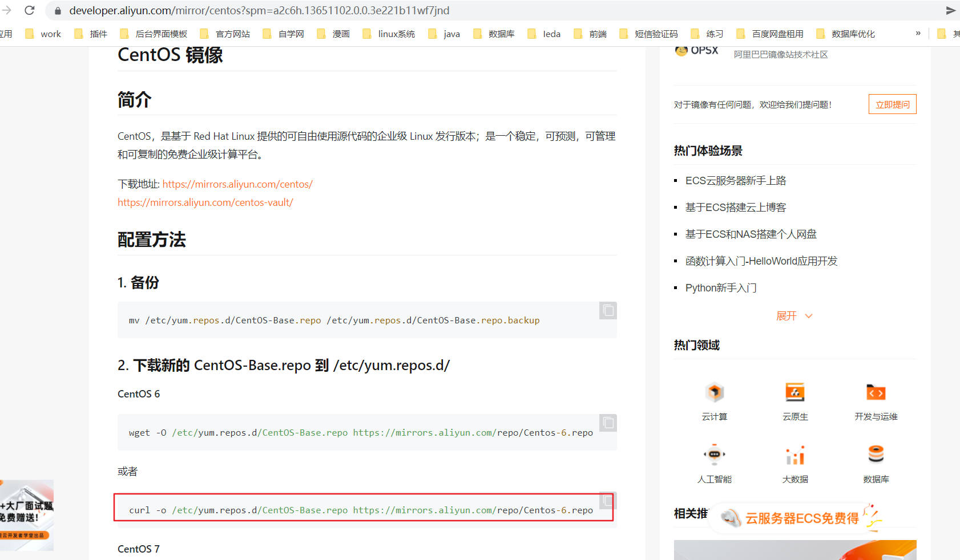This screenshot has width=960, height=560.
Task: Open the linux系统 bookmark folder
Action: point(389,34)
